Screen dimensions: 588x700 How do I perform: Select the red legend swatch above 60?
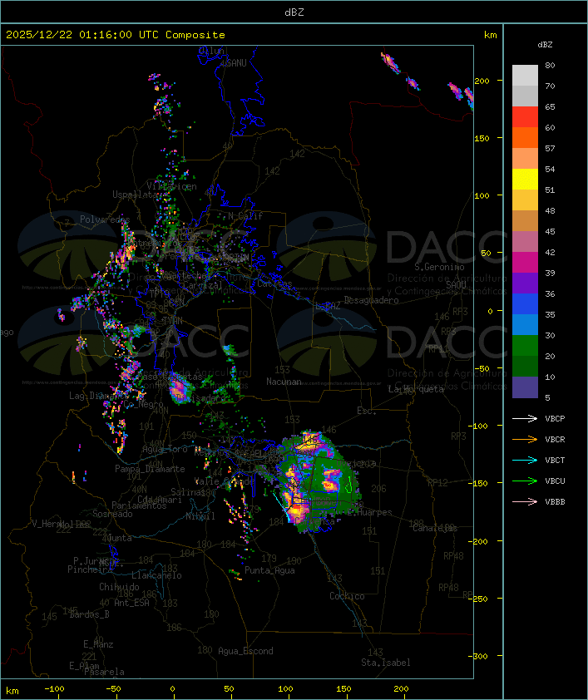(525, 117)
